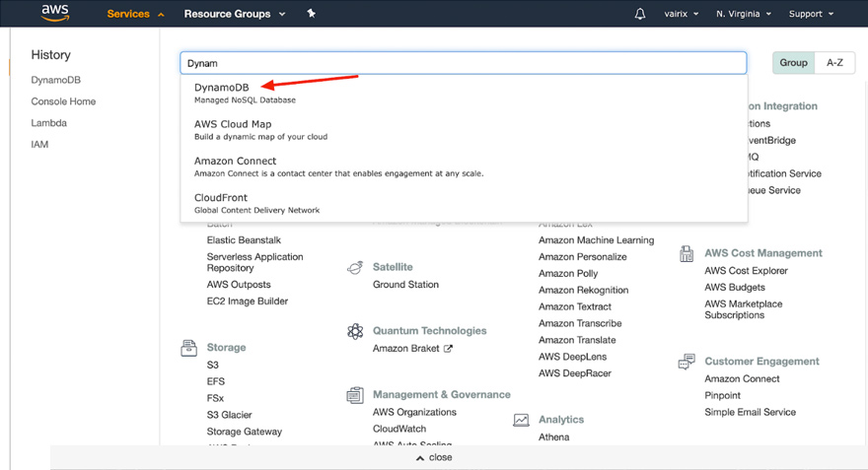Click the external link icon beside Amazon Braket
Image resolution: width=868 pixels, height=470 pixels.
448,349
